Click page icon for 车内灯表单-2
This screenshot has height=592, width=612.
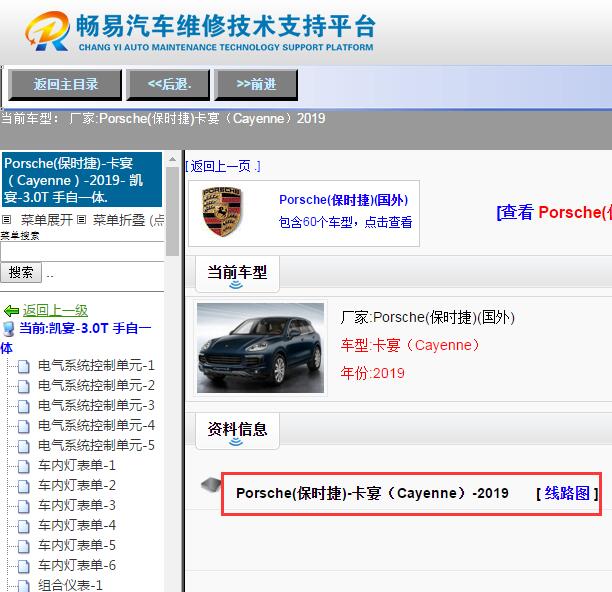coord(24,486)
